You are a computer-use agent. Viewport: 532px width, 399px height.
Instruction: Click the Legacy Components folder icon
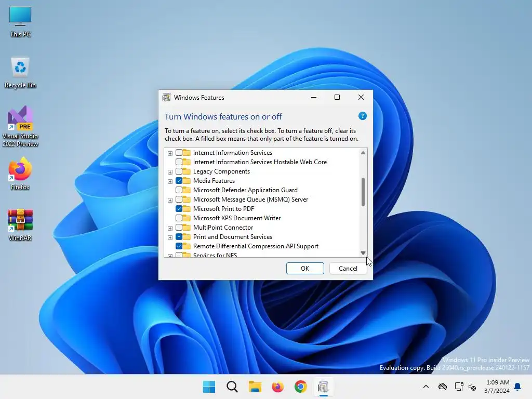coord(187,171)
